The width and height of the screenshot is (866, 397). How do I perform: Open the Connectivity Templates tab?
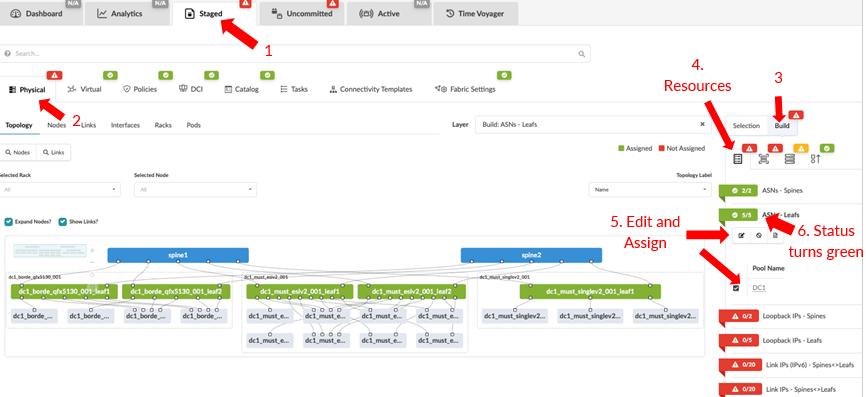[x=371, y=89]
